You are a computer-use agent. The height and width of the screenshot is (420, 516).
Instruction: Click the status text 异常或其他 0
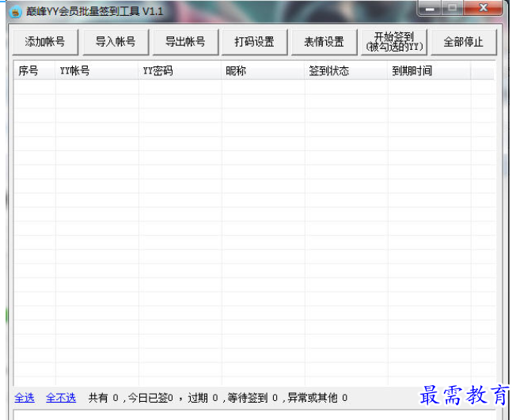click(x=317, y=398)
